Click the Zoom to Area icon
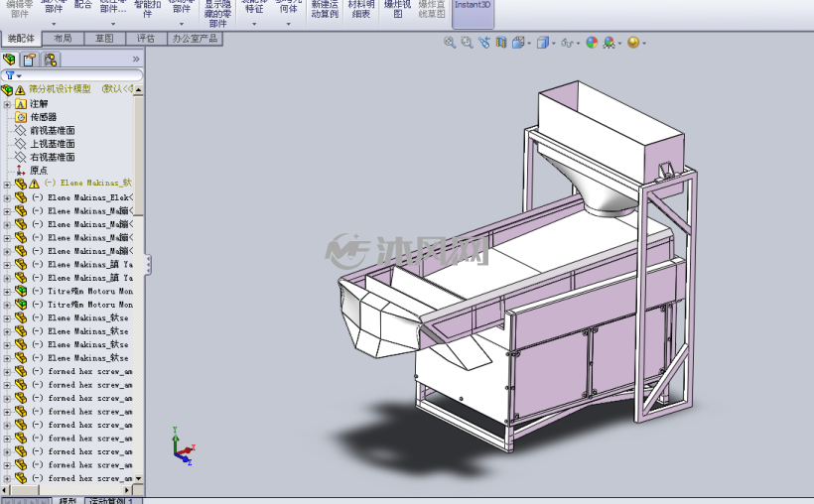The image size is (814, 504). [467, 43]
